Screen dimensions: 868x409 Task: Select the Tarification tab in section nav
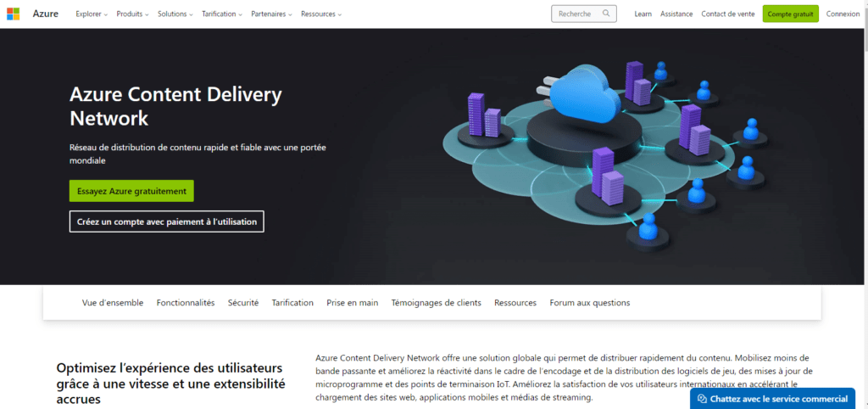pos(292,303)
